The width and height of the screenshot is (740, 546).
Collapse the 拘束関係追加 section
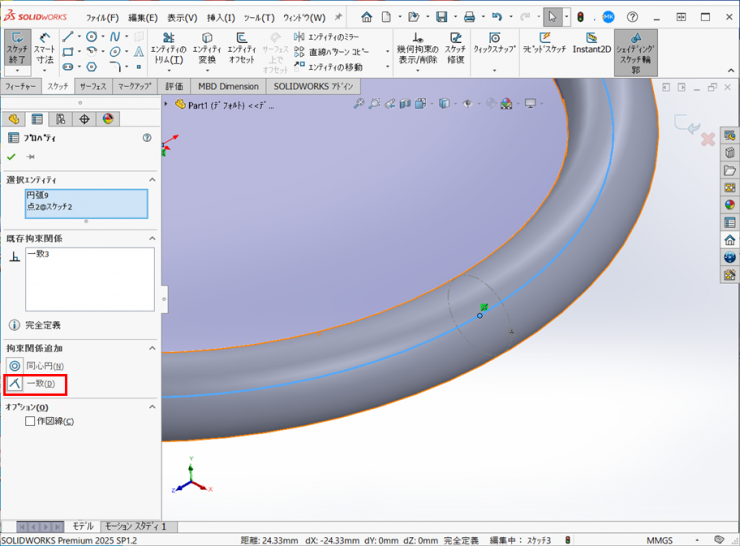tap(152, 348)
